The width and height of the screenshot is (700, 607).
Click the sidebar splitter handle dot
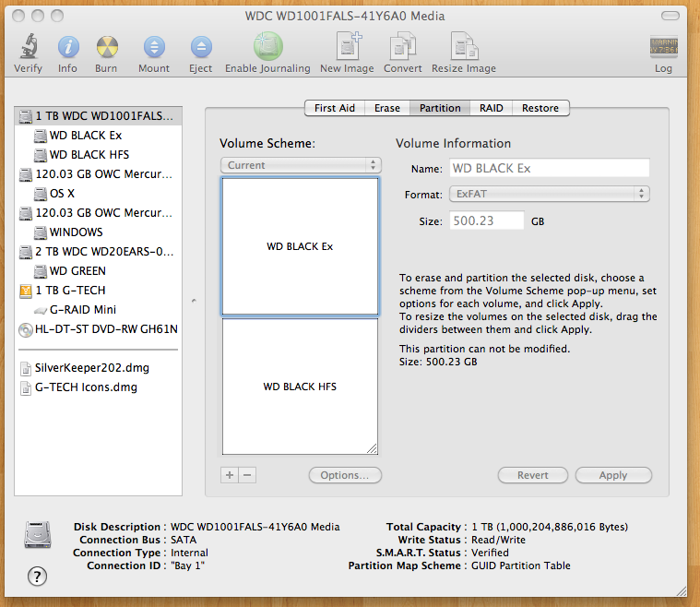(x=194, y=301)
